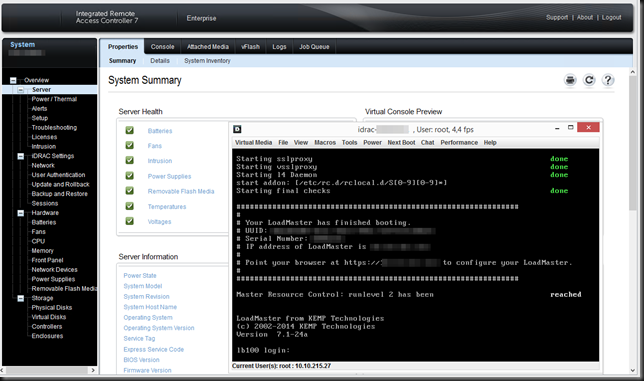
Task: Print the System Summary page
Action: point(570,80)
